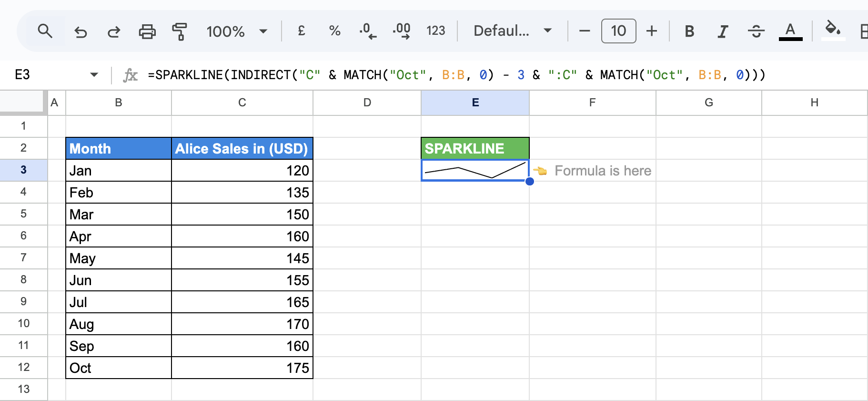Screen dimensions: 868x401
Task: Select column F header
Action: click(592, 103)
